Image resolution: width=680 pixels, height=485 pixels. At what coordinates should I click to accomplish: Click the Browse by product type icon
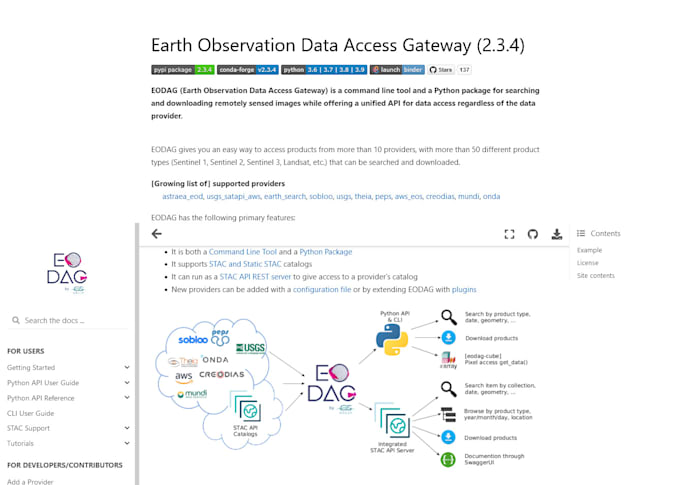pyautogui.click(x=448, y=414)
